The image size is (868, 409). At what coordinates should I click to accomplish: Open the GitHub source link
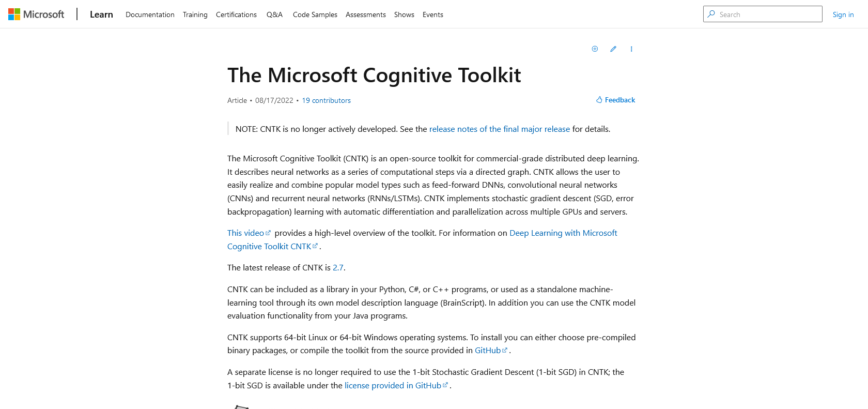click(491, 351)
